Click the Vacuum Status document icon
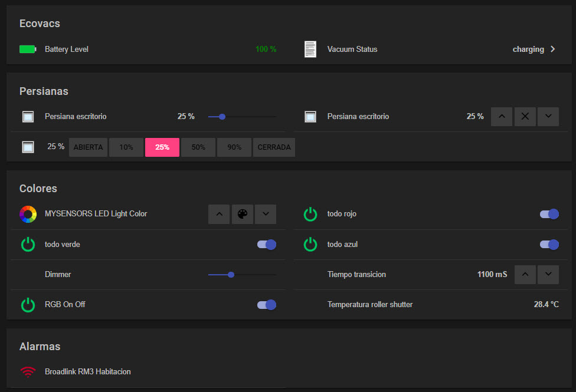576x392 pixels. click(310, 49)
